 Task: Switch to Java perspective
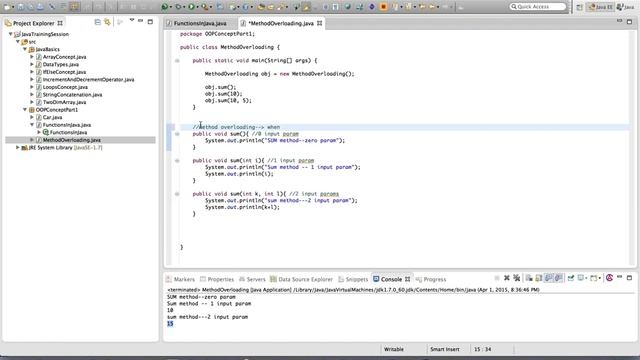tap(626, 7)
